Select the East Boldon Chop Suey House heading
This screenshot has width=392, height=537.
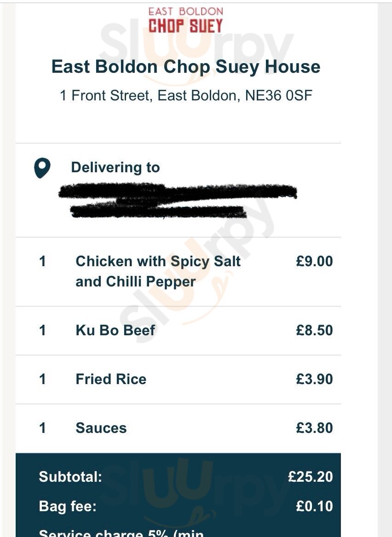[186, 67]
